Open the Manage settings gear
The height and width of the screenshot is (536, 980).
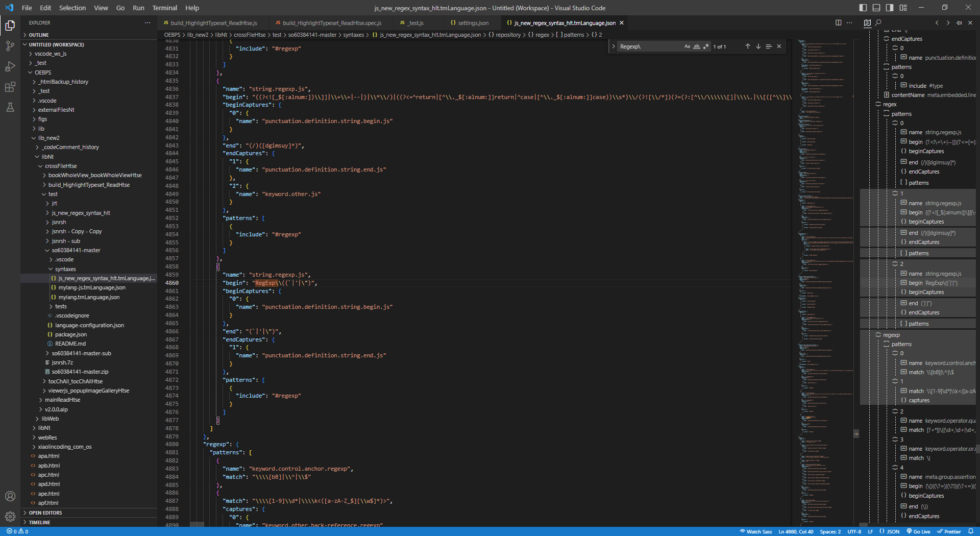click(x=10, y=517)
